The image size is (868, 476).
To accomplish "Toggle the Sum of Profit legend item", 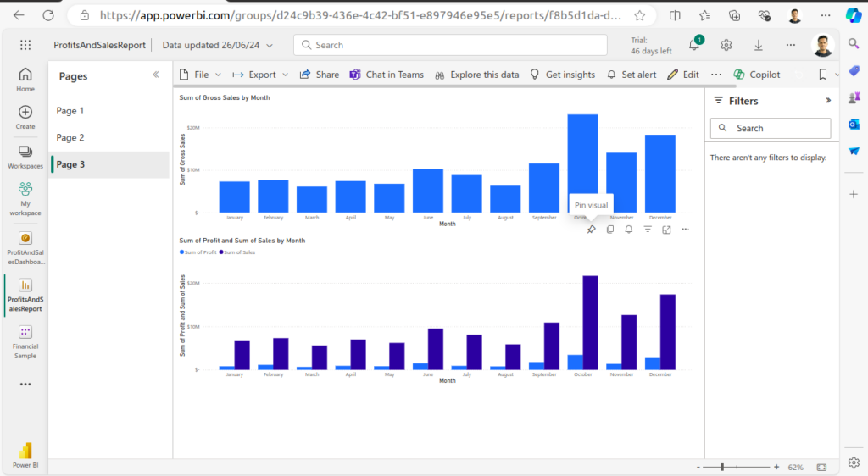I will coord(200,252).
